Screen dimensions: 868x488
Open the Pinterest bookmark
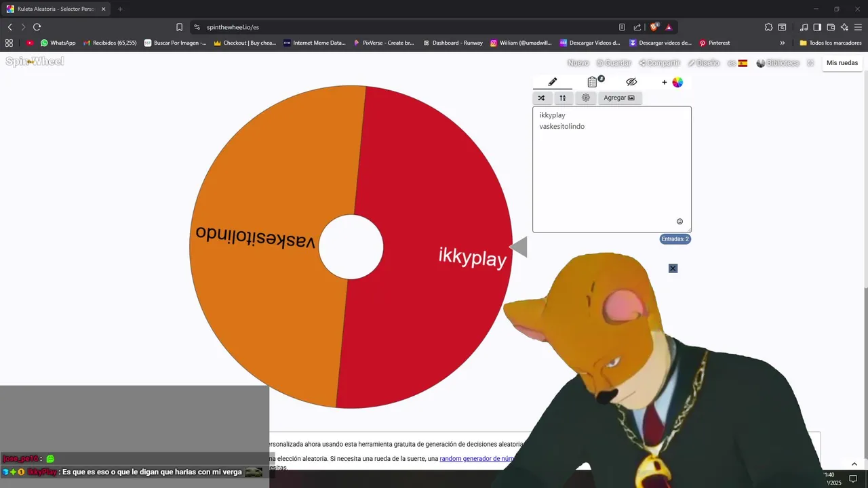pos(715,43)
